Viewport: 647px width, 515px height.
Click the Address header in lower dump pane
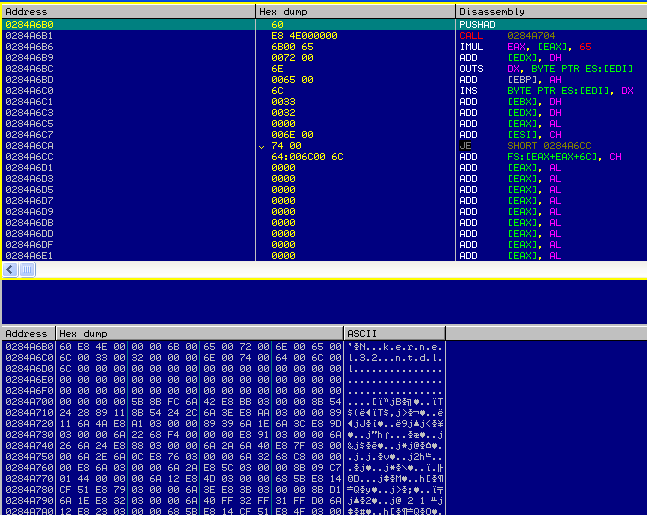26,333
